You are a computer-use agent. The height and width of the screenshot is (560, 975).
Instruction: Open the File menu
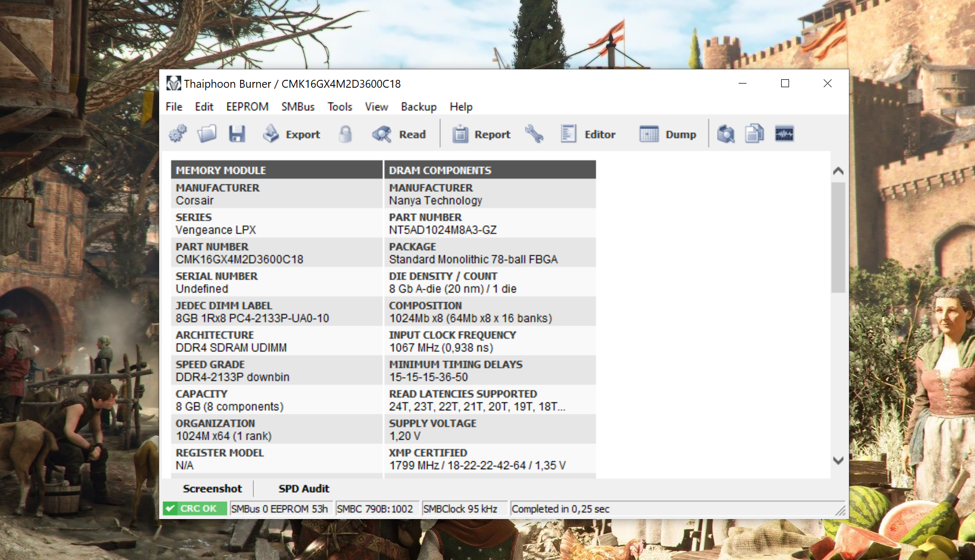[x=174, y=107]
